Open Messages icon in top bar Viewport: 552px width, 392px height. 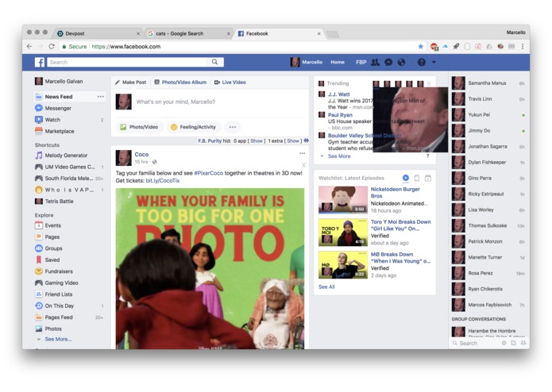[x=388, y=62]
